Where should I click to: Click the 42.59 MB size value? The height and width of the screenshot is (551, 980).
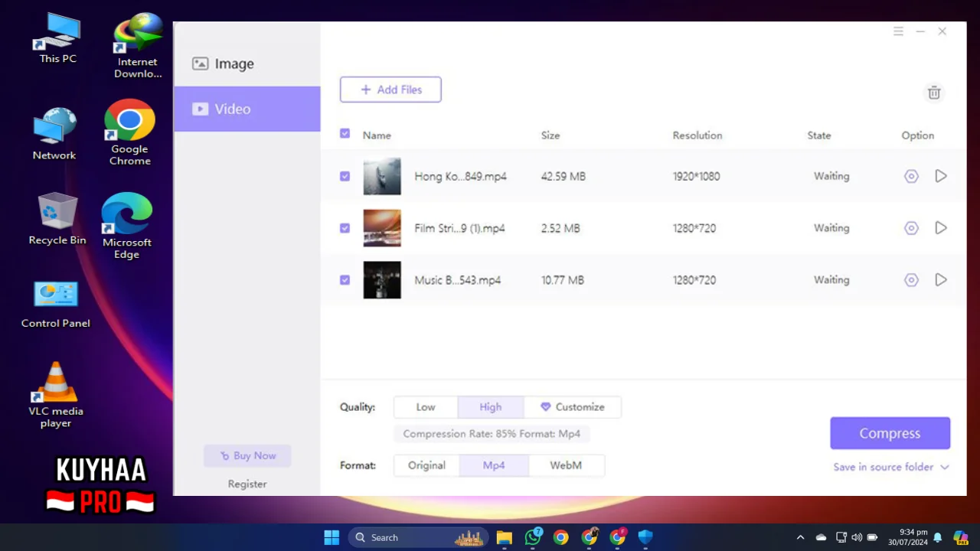(563, 177)
